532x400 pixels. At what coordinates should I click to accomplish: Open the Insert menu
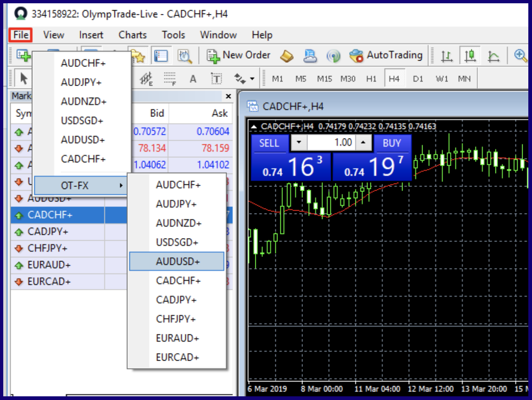pyautogui.click(x=91, y=35)
